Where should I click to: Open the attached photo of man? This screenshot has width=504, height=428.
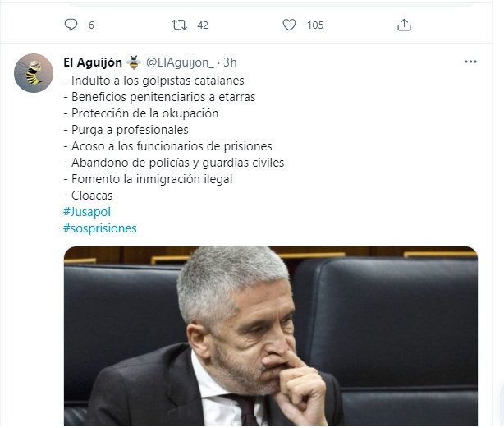(x=271, y=336)
